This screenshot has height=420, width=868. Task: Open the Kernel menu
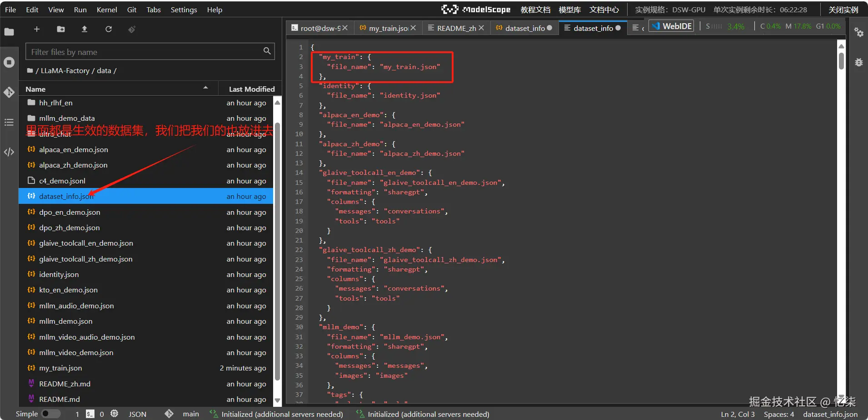[107, 10]
